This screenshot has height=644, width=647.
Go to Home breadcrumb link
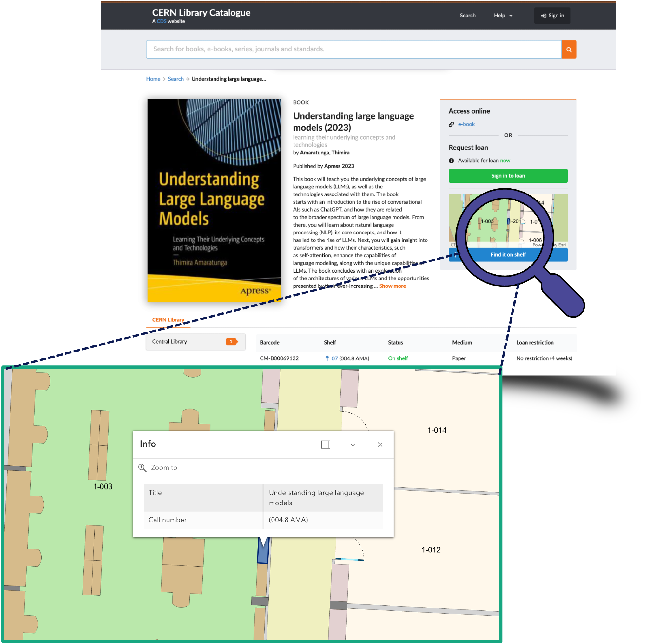click(x=153, y=79)
